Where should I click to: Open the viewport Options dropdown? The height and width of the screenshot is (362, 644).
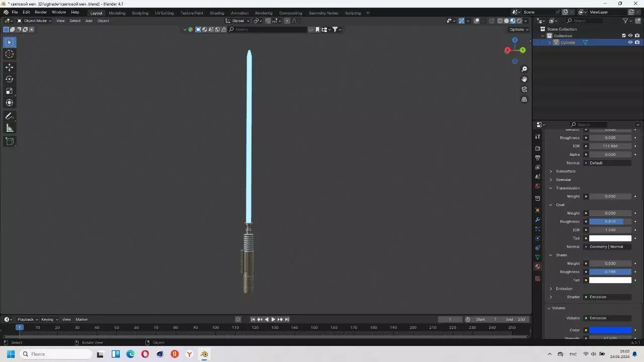coord(519,29)
